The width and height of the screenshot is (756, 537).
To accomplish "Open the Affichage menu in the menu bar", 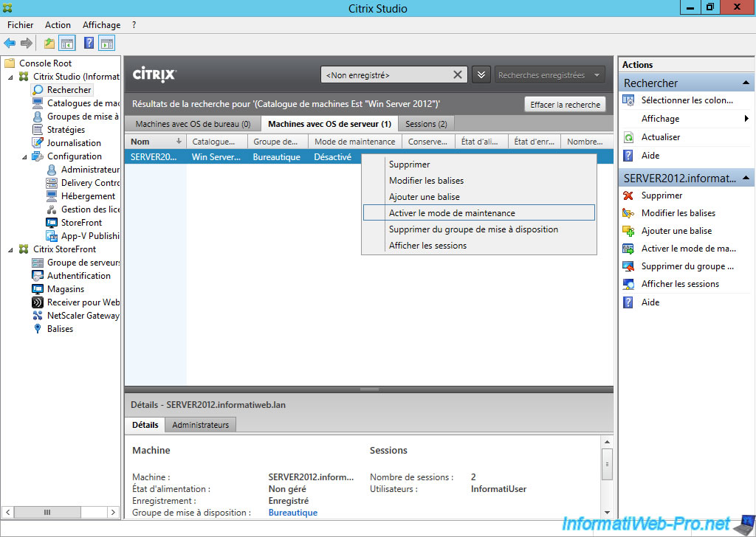I will pos(101,25).
